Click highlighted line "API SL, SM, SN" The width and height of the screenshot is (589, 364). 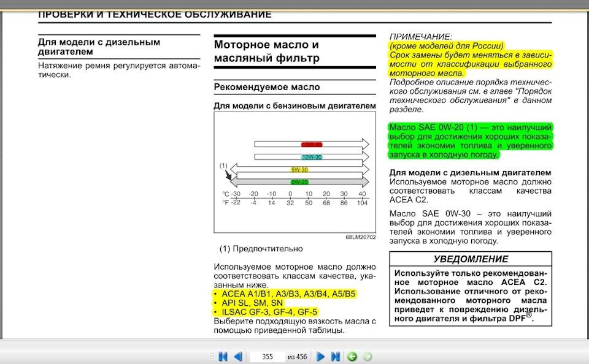[248, 303]
